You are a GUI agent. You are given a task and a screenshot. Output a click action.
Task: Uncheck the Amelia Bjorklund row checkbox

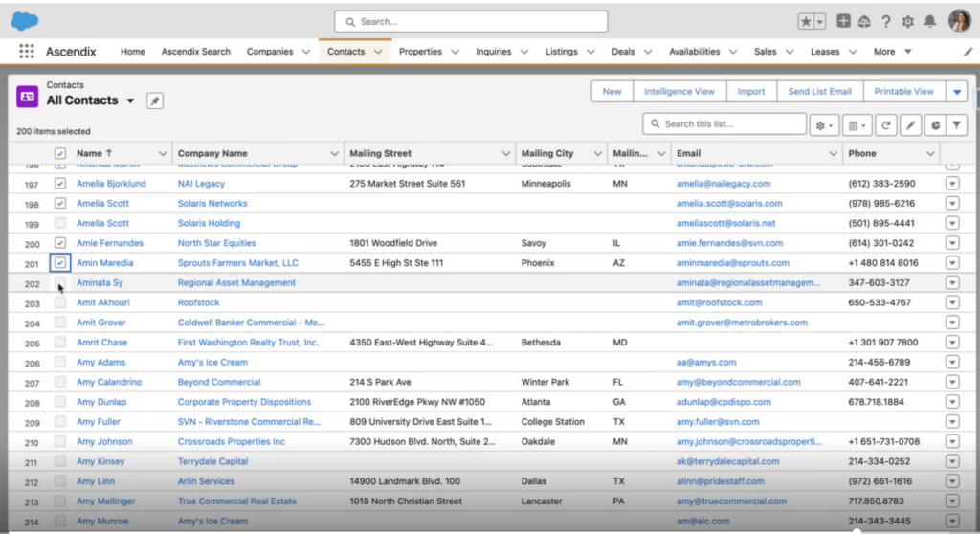tap(60, 183)
